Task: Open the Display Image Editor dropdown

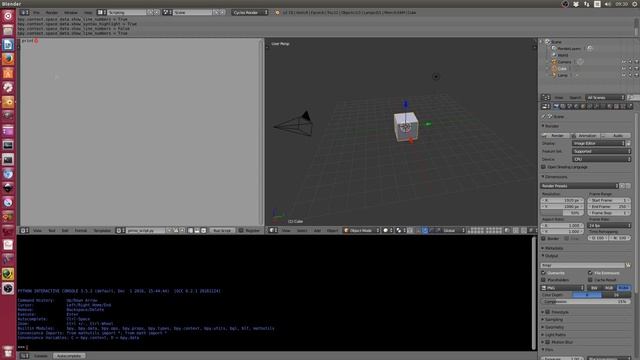Action: click(598, 143)
